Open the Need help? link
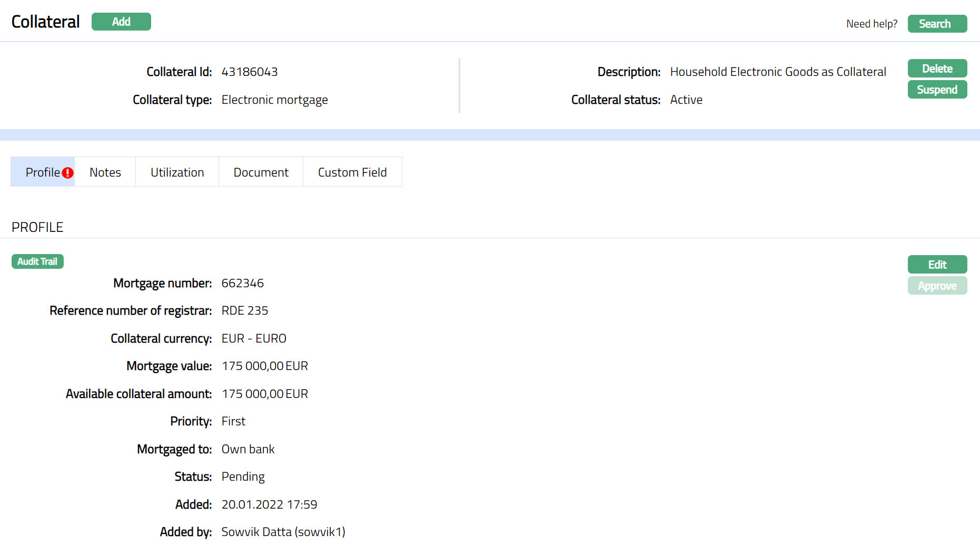 (872, 24)
